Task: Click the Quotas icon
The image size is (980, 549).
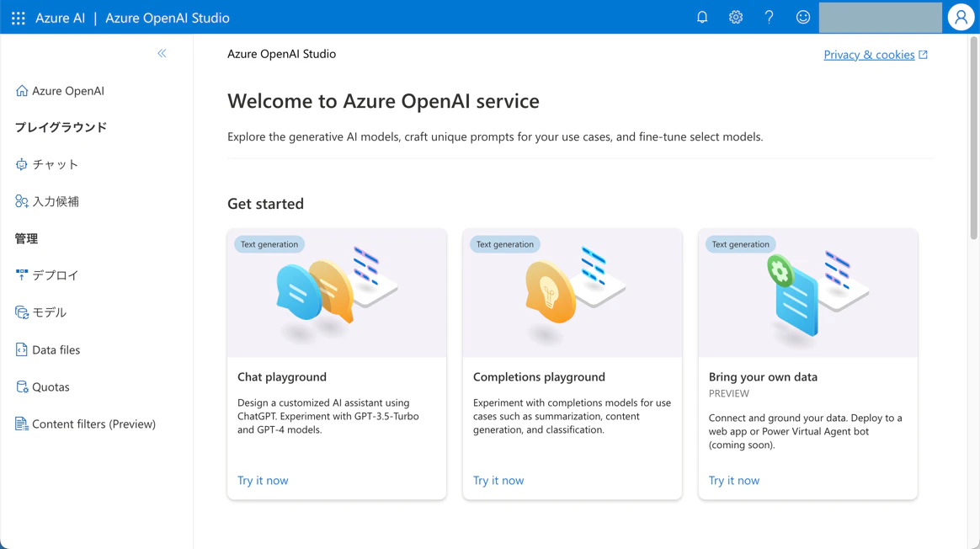Action: 22,386
